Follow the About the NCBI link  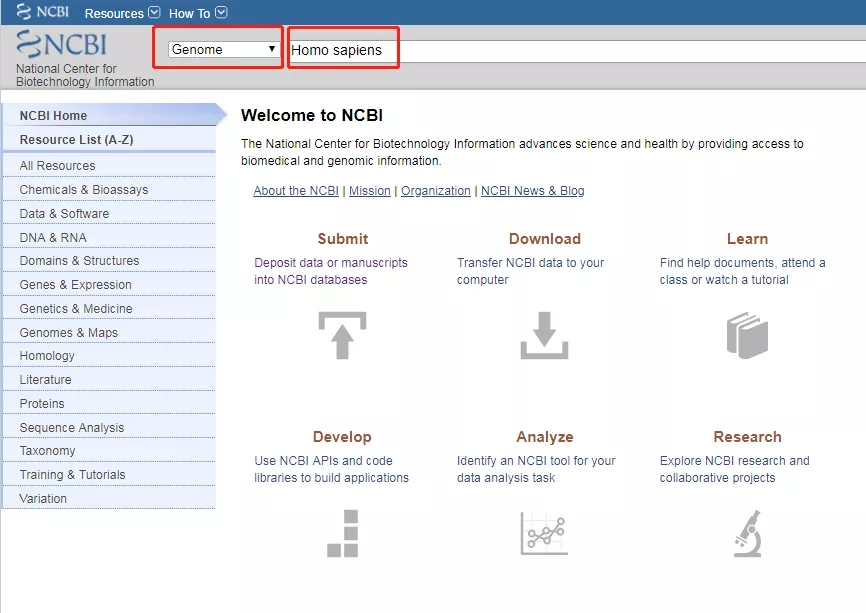[x=296, y=191]
